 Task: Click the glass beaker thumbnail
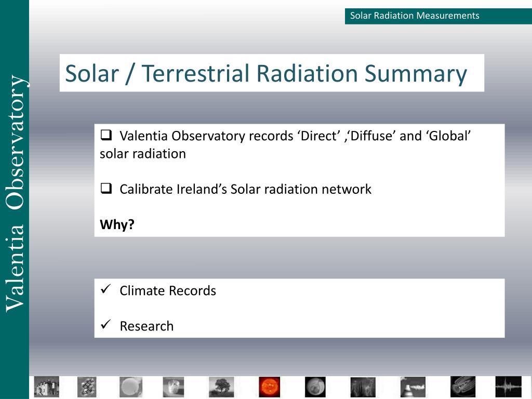[174, 387]
